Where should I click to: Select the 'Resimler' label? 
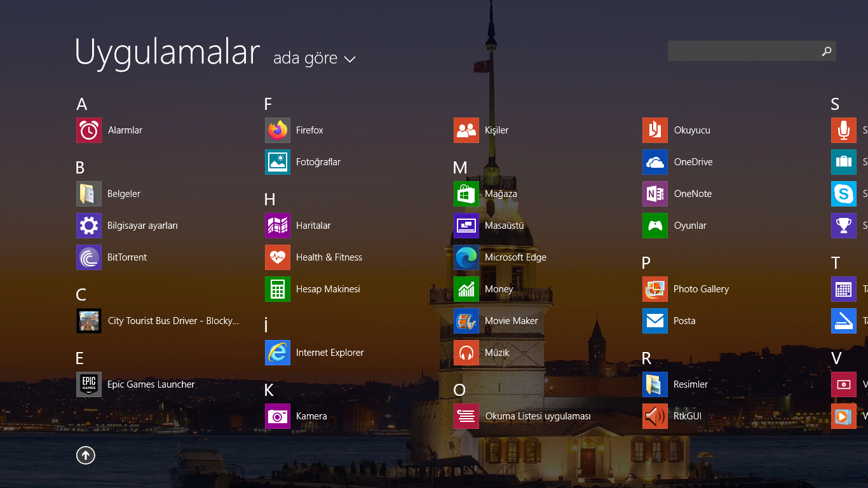(x=691, y=384)
